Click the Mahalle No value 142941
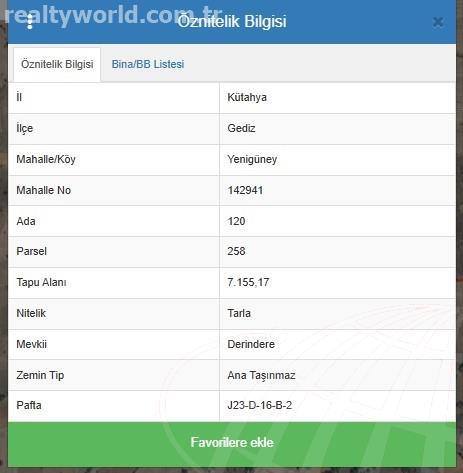 [x=245, y=190]
